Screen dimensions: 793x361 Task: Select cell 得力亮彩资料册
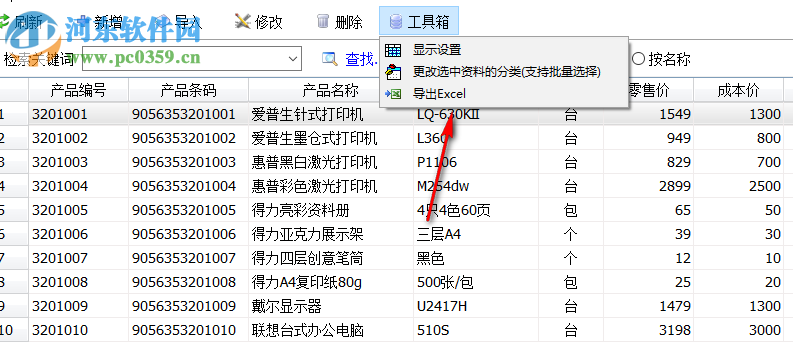[331, 210]
